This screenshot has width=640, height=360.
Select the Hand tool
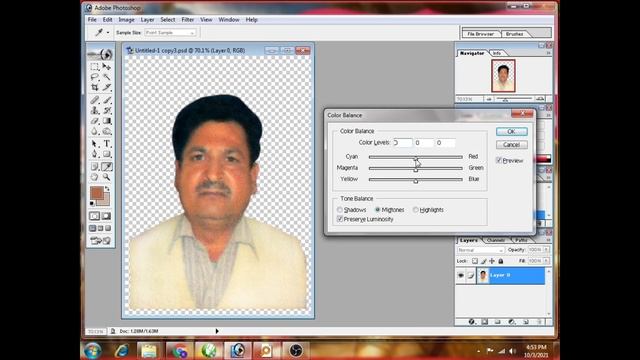(x=95, y=177)
